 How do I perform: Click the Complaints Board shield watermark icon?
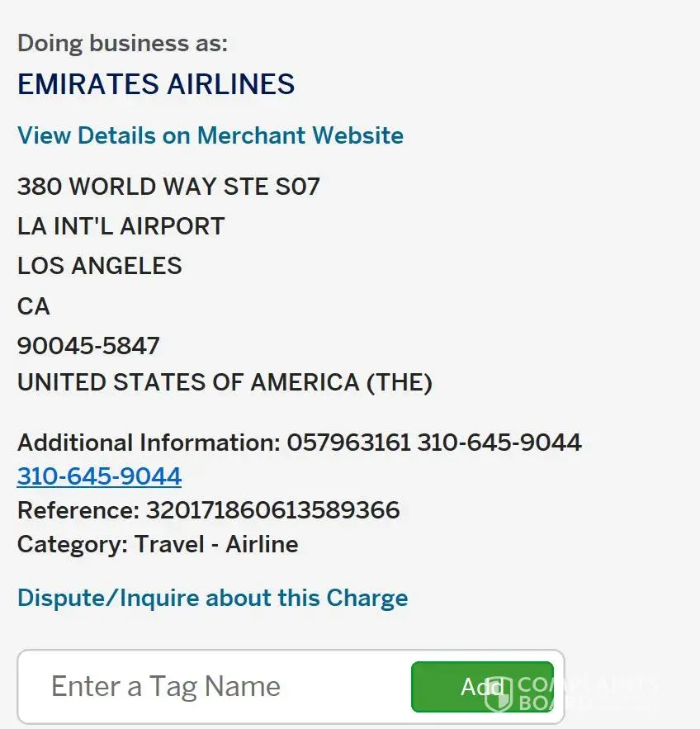pyautogui.click(x=499, y=694)
